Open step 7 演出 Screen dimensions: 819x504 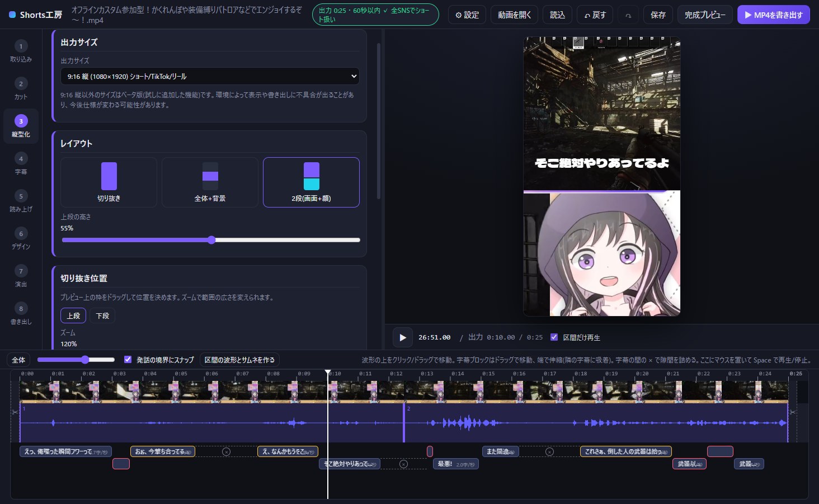click(21, 276)
